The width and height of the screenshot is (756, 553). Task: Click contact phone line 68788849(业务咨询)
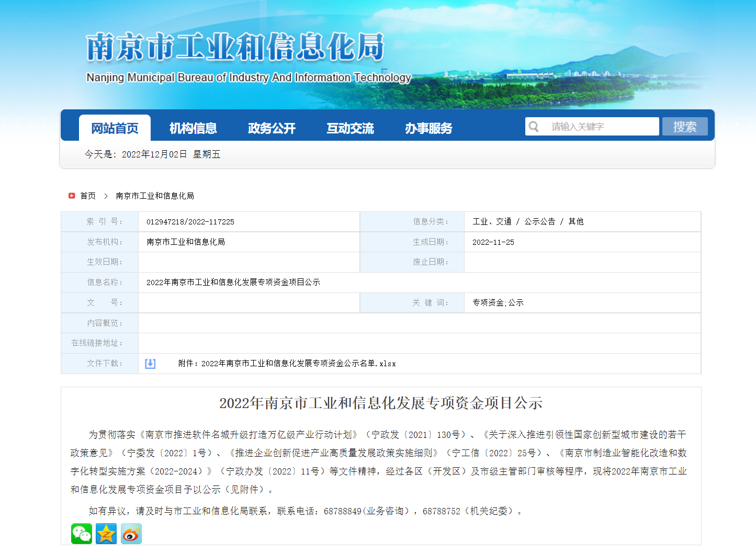[367, 511]
